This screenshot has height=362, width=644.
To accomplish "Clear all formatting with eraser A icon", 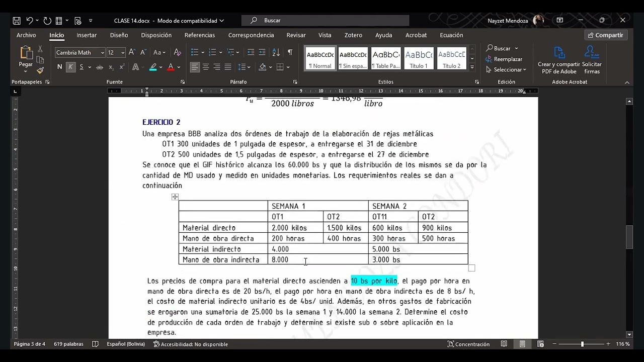I will coord(177,52).
